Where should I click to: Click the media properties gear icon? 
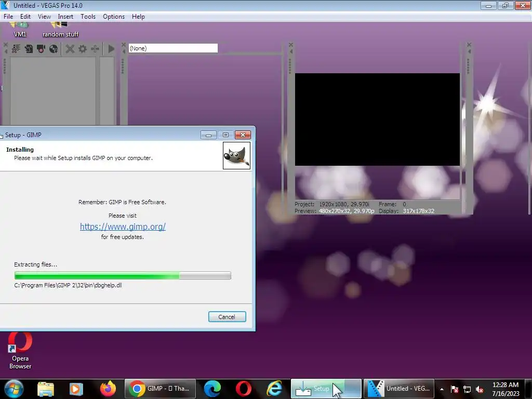coord(83,49)
